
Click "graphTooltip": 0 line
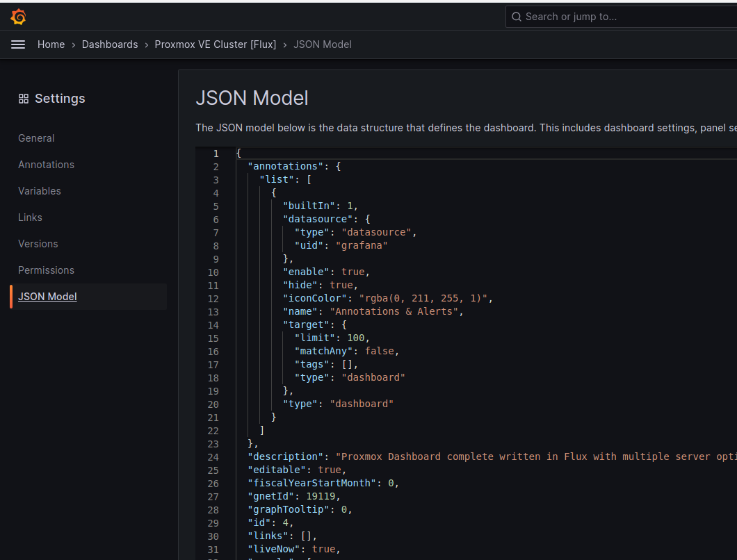[x=300, y=509]
